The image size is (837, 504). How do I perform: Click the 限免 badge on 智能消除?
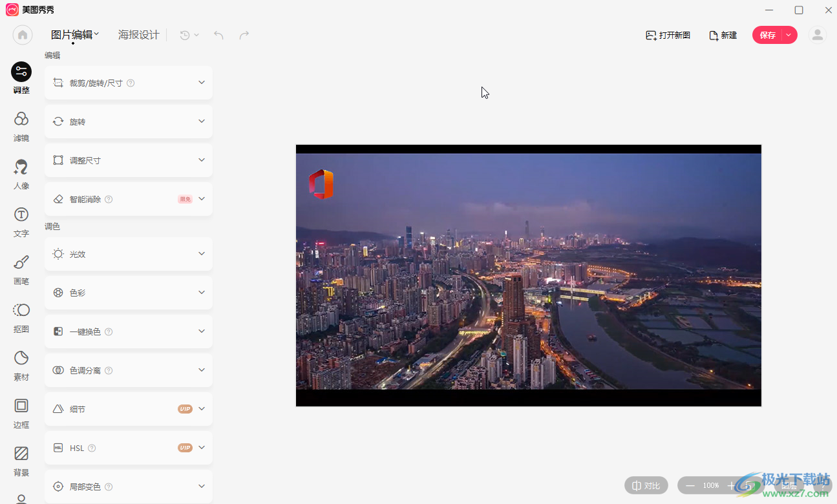(185, 200)
